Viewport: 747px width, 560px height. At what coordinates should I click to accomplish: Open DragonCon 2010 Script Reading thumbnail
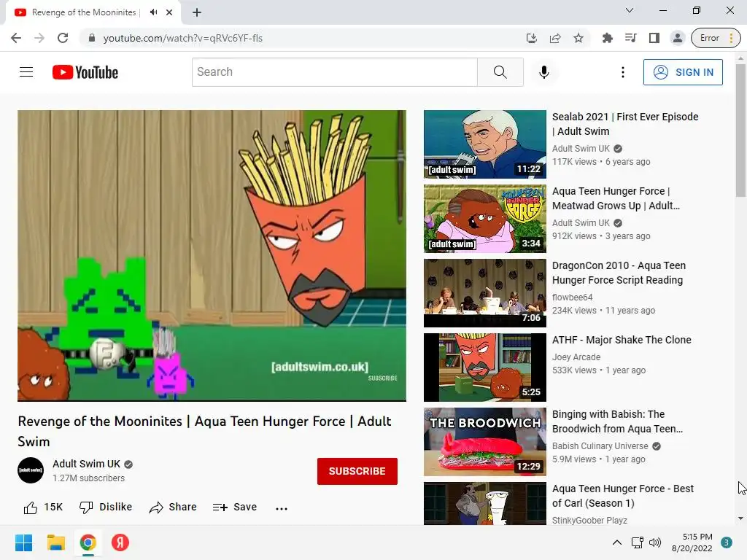pyautogui.click(x=485, y=293)
